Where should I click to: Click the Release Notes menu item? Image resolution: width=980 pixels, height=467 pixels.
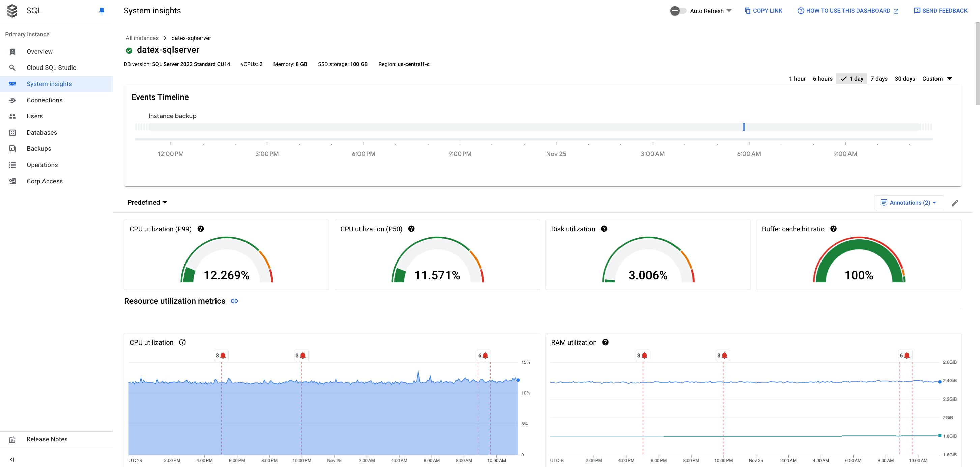47,439
